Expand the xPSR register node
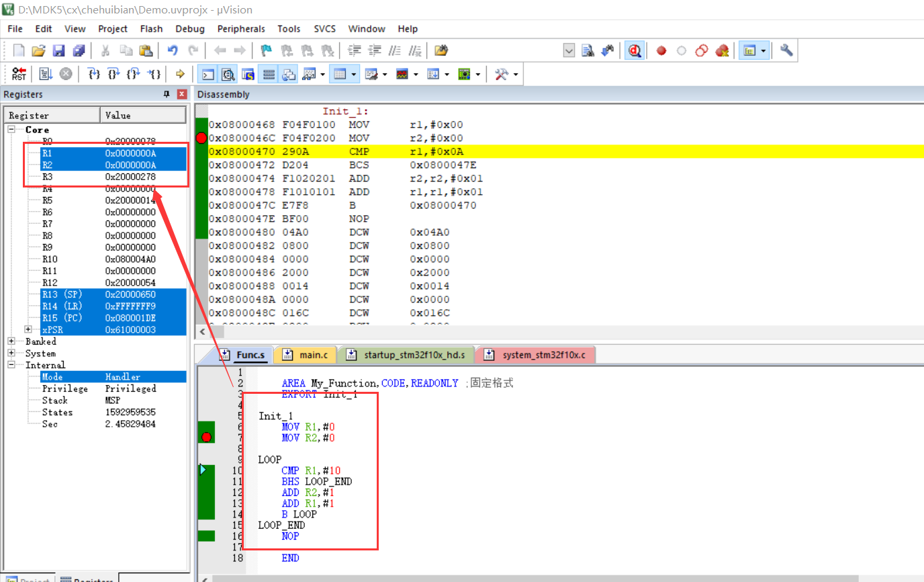Screen dimensions: 924x582 pos(28,329)
